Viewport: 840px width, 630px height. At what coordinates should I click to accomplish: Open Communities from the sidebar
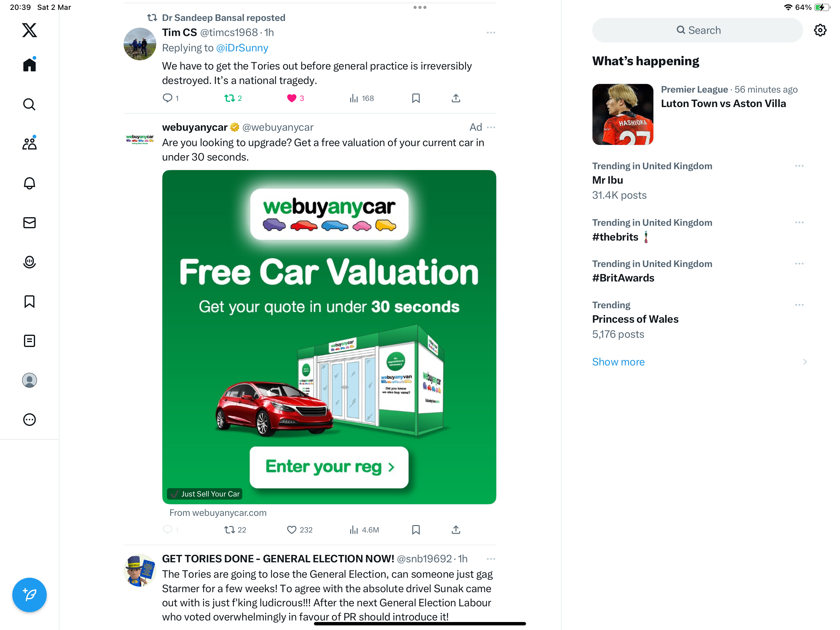tap(29, 143)
